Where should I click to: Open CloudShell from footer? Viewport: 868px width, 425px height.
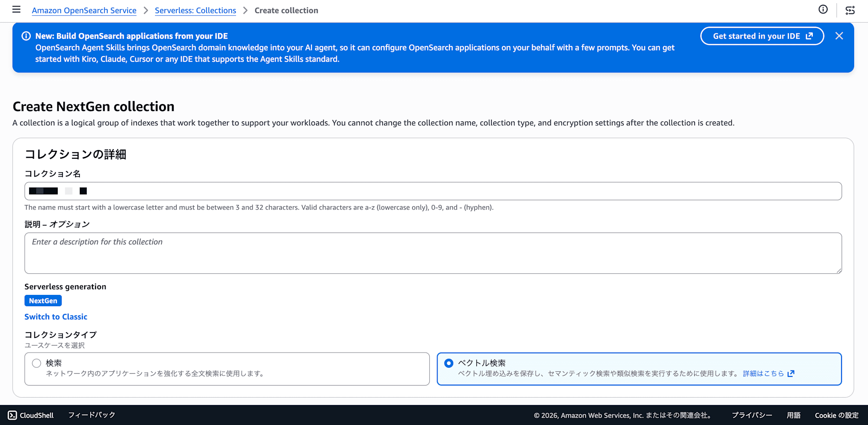[x=31, y=415]
